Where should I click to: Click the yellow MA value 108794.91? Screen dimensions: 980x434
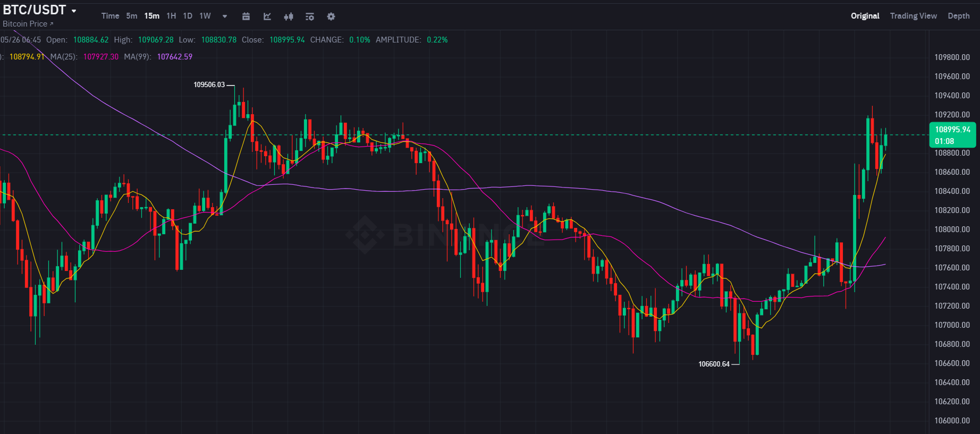[27, 57]
